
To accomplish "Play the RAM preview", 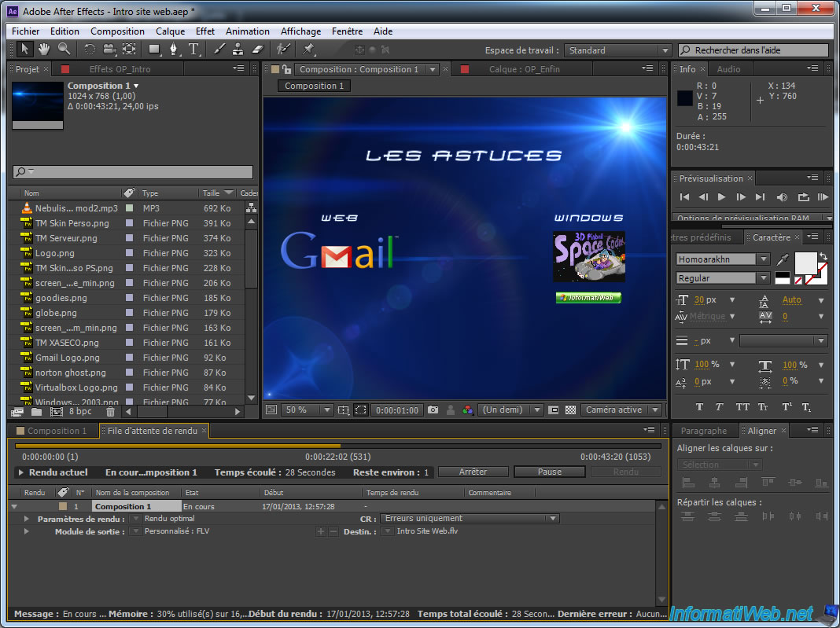I will click(823, 197).
